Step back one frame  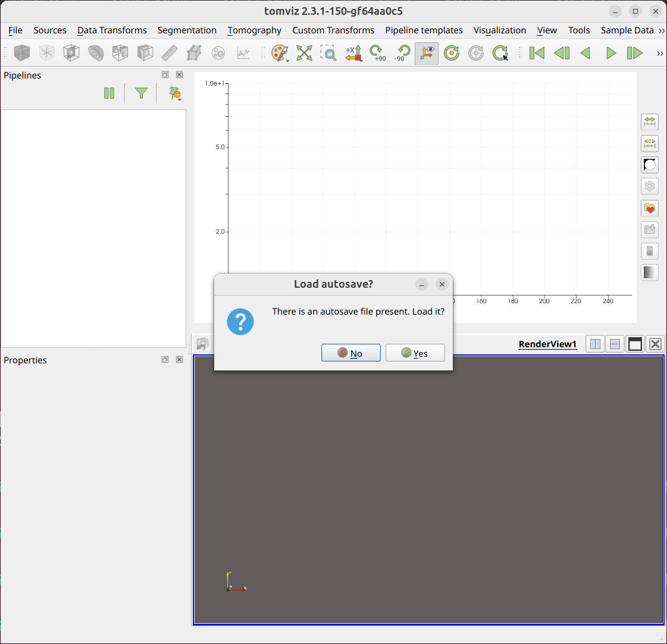point(562,53)
